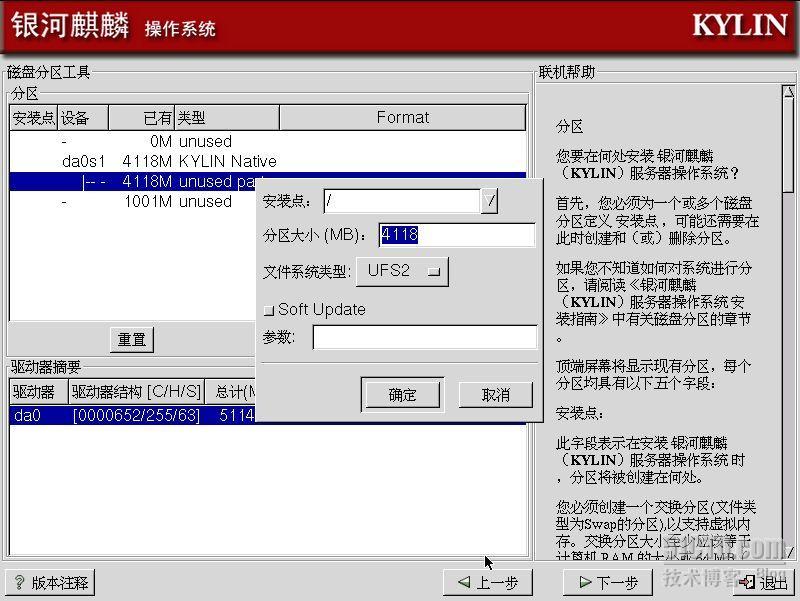This screenshot has height=601, width=800.
Task: Click the help panel vertical scrollbar thumb
Action: [x=789, y=145]
